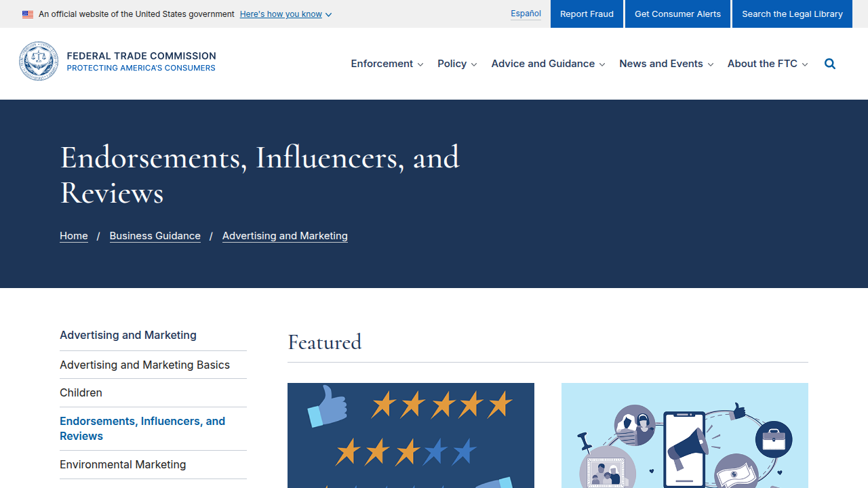
Task: Click the US flag icon
Action: (x=28, y=14)
